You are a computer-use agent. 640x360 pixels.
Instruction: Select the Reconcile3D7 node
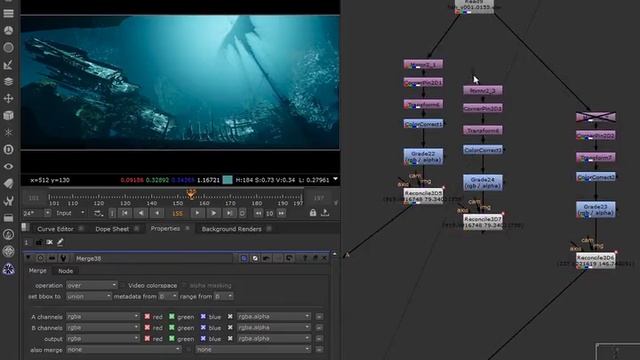click(x=483, y=222)
